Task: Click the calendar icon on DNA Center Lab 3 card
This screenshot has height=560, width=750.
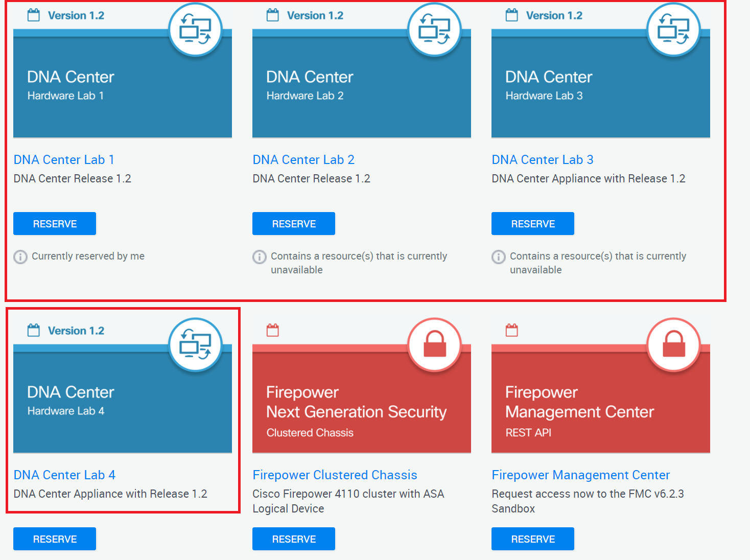Action: tap(512, 15)
